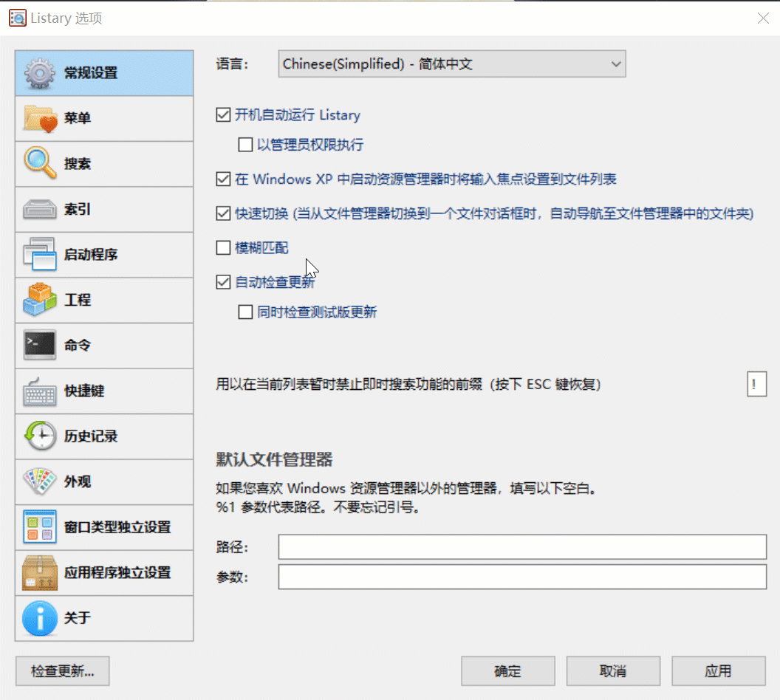Viewport: 780px width, 700px height.
Task: Select the 外观 tab label
Action: [77, 481]
